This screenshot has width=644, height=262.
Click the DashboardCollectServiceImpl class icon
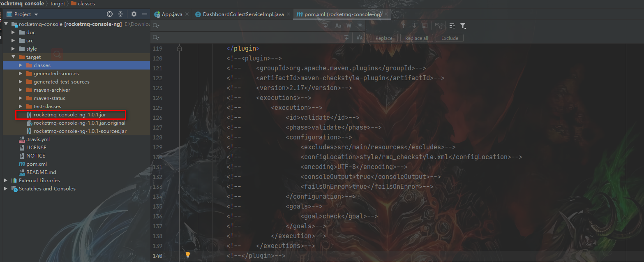pyautogui.click(x=198, y=14)
